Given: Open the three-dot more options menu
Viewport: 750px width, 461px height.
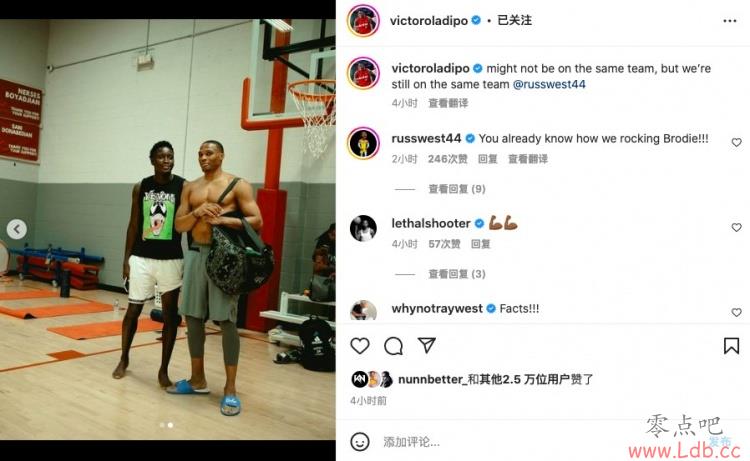Looking at the screenshot, I should tap(729, 21).
